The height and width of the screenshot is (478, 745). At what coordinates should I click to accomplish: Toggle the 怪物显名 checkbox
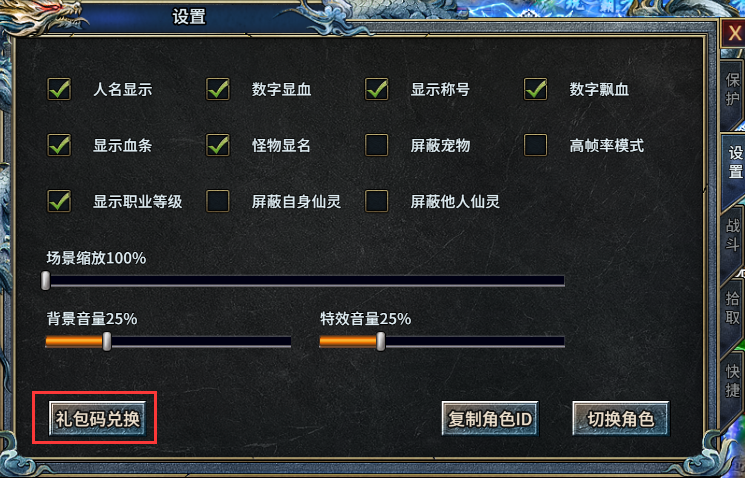pos(218,145)
